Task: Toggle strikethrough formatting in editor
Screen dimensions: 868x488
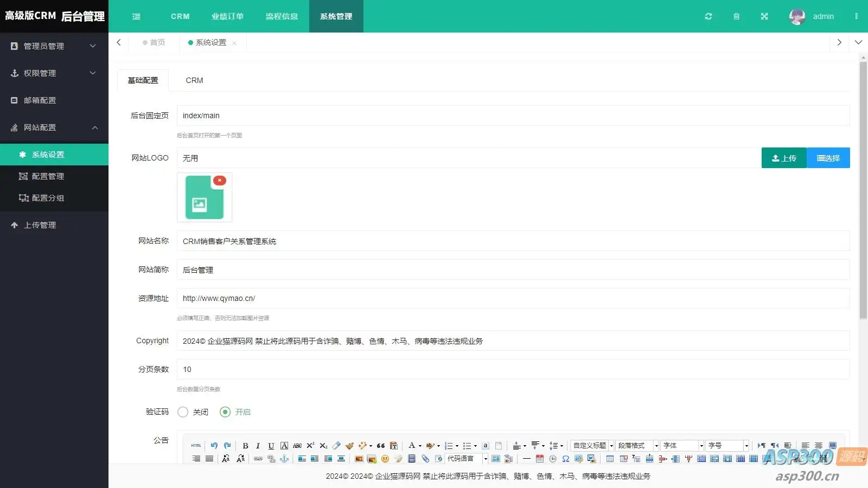Action: coord(297,446)
